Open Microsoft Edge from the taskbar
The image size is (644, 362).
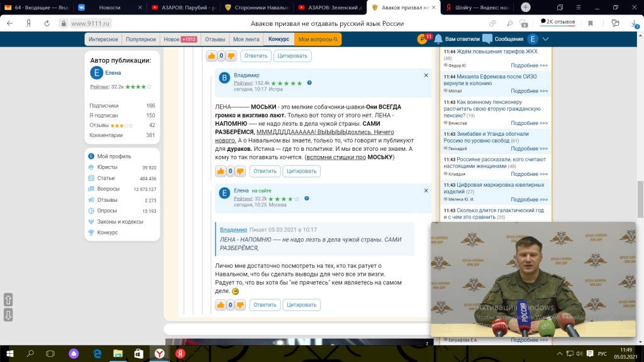[x=97, y=354]
